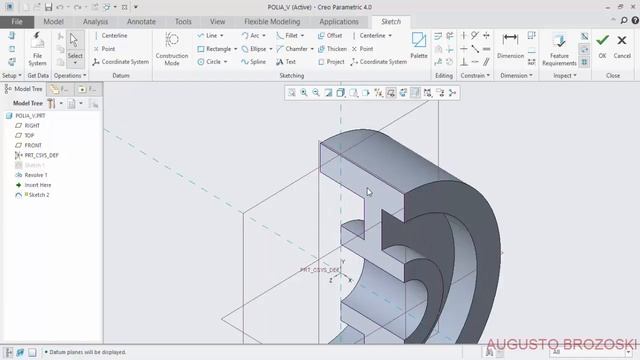Expand the Setup group dropdown
Image resolution: width=640 pixels, height=360 pixels.
tap(12, 76)
